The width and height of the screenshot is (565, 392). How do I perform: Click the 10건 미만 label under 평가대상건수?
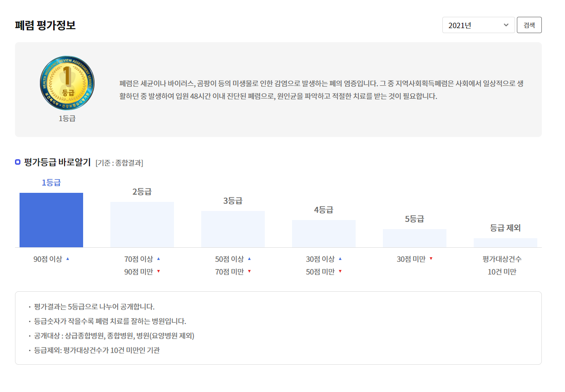502,272
